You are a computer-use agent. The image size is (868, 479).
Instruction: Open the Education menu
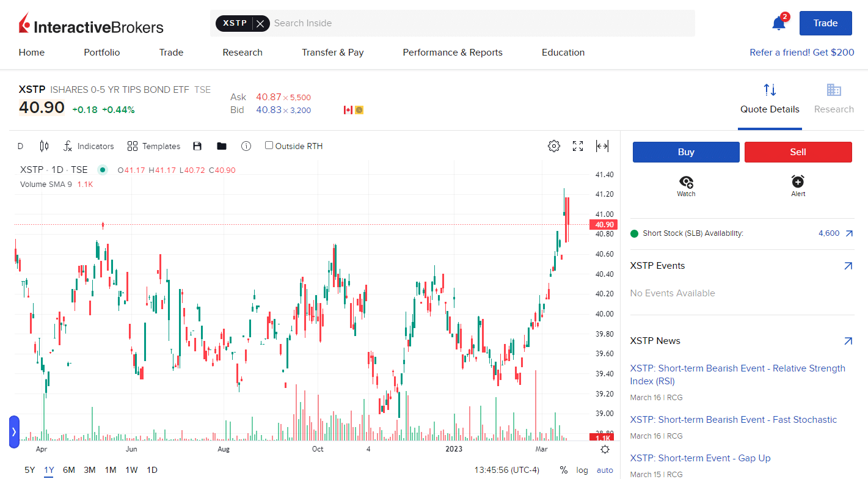tap(563, 53)
